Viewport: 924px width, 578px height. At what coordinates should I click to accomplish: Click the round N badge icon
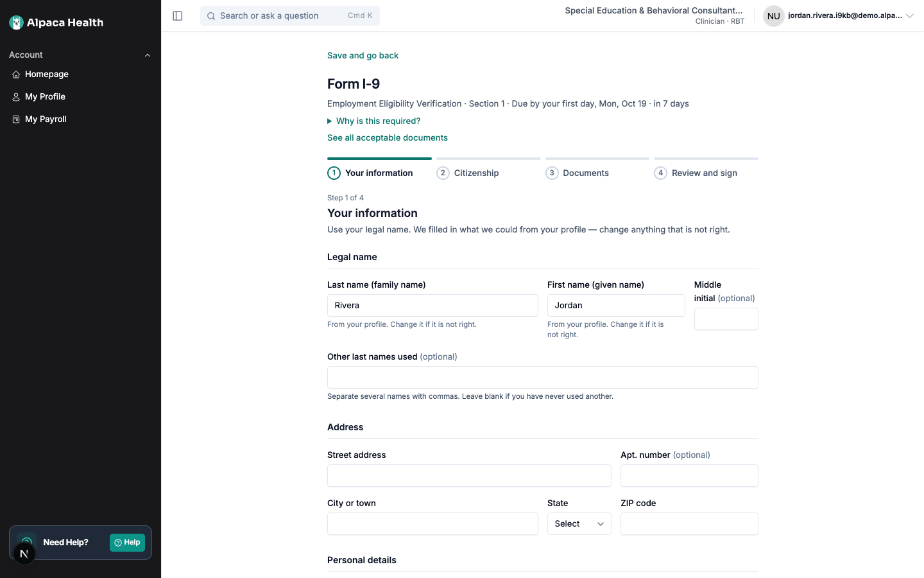tap(24, 554)
